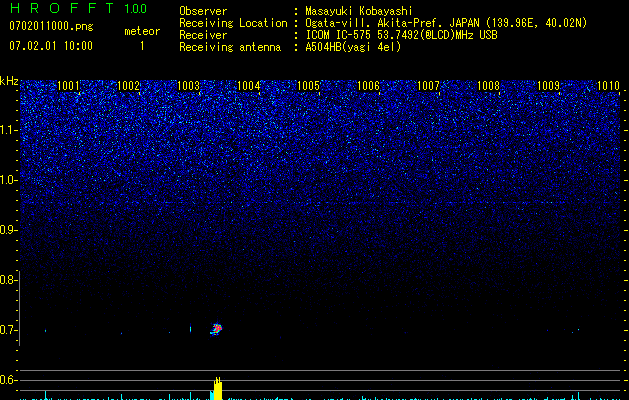
Task: Select the 1007 time marker
Action: 428,86
